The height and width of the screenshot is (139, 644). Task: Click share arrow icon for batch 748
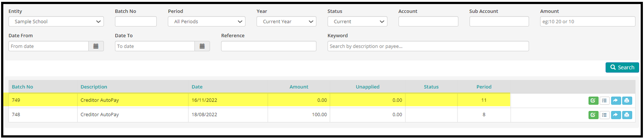pyautogui.click(x=616, y=115)
